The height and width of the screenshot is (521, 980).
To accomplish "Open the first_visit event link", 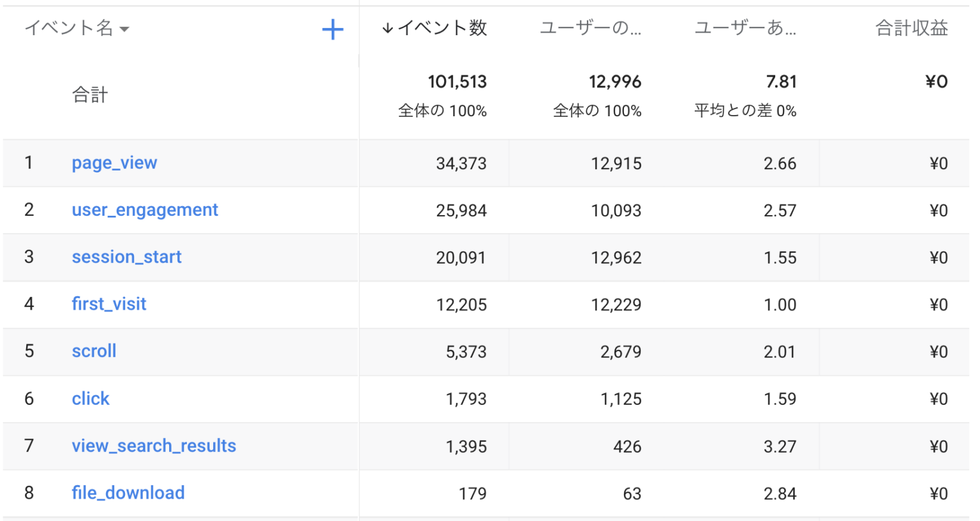I will (109, 304).
